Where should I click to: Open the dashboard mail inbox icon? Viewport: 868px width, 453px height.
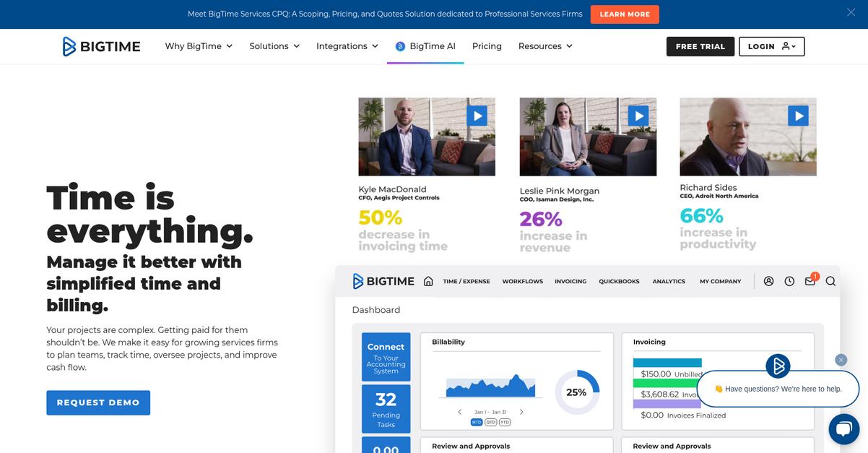tap(810, 281)
